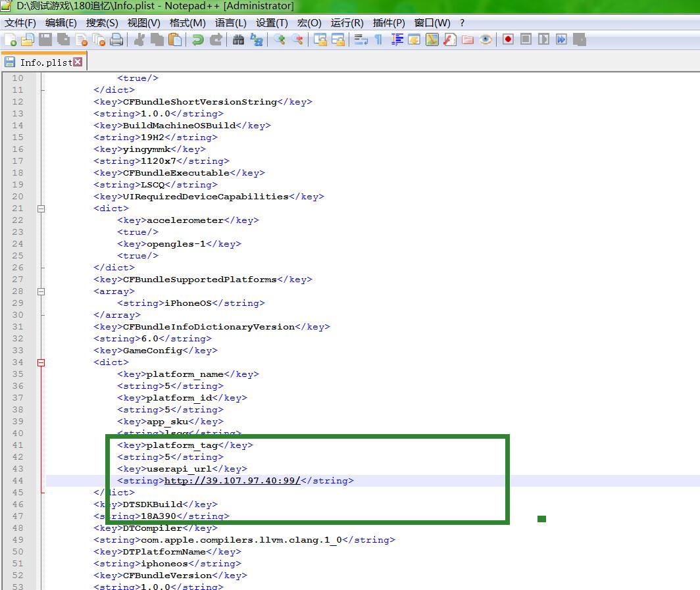Click line number 44 in margin
Screen dimensions: 700x590
coord(17,481)
